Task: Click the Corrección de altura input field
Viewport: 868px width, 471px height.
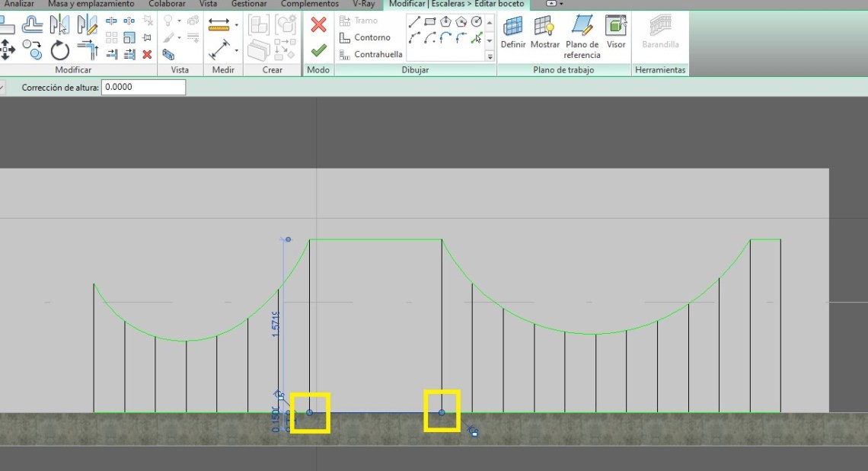Action: coord(143,87)
